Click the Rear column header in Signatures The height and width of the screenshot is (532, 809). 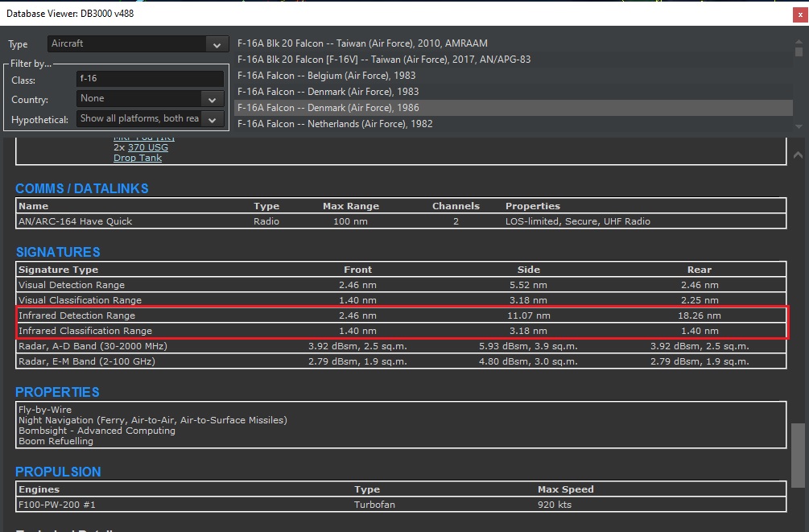pyautogui.click(x=699, y=270)
